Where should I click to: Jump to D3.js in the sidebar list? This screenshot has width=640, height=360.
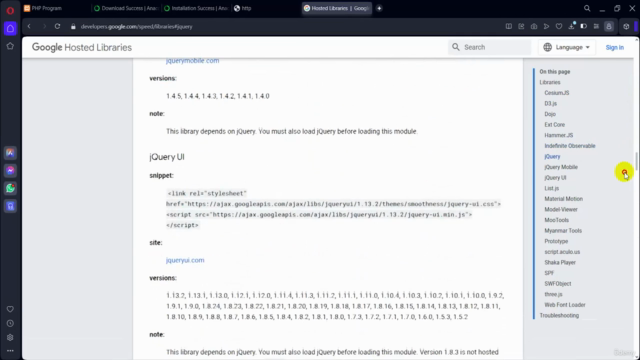tap(551, 103)
